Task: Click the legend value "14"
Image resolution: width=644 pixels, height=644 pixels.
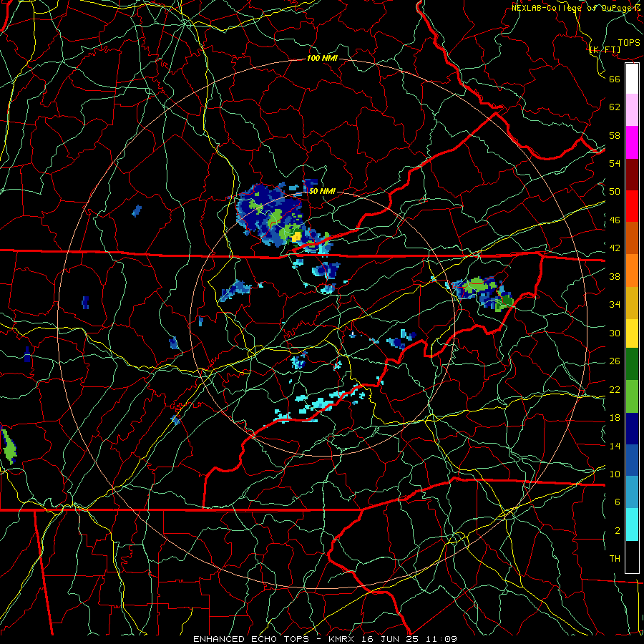Action: click(615, 446)
